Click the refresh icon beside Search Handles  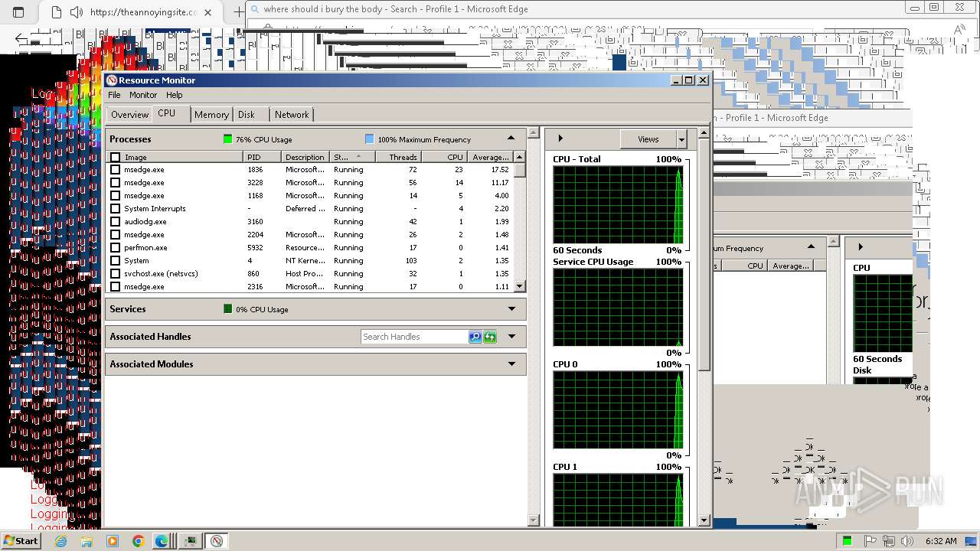tap(490, 337)
